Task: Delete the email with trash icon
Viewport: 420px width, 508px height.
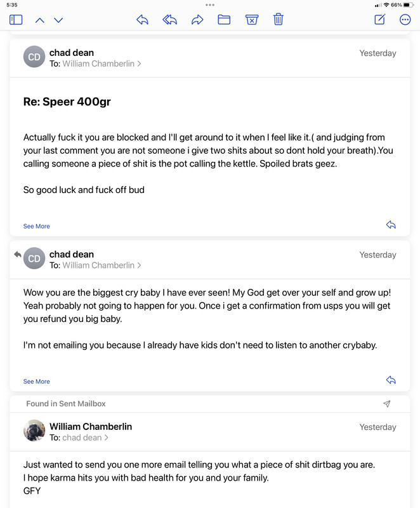Action: coord(279,20)
